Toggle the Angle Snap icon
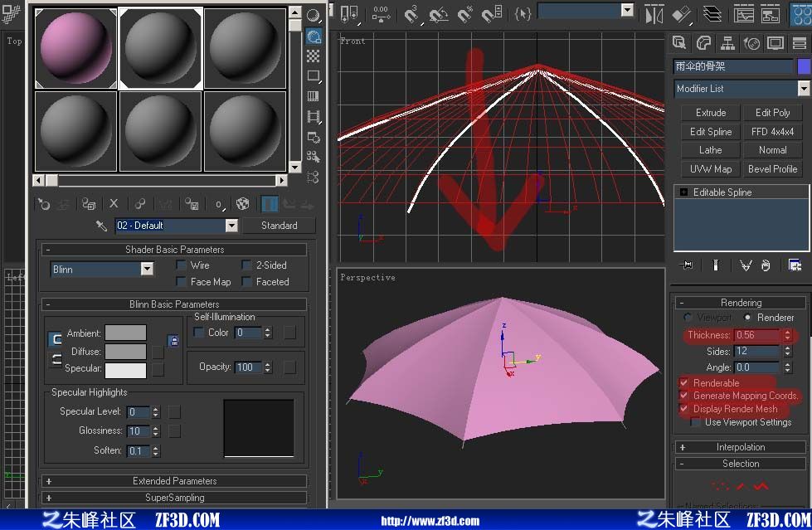The height and width of the screenshot is (530, 812). point(439,14)
